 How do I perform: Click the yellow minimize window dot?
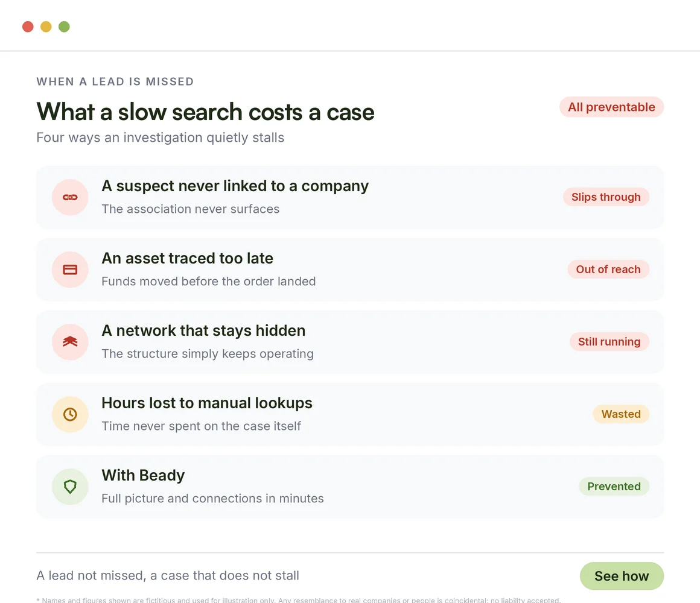[46, 27]
